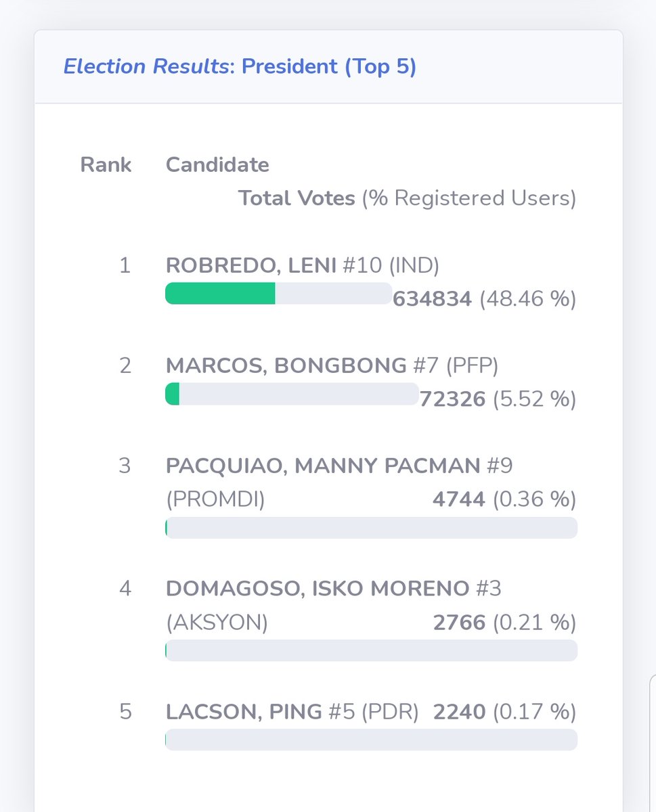Image resolution: width=656 pixels, height=812 pixels.
Task: Click the Election Results: President (Top 5) heading
Action: pyautogui.click(x=240, y=67)
